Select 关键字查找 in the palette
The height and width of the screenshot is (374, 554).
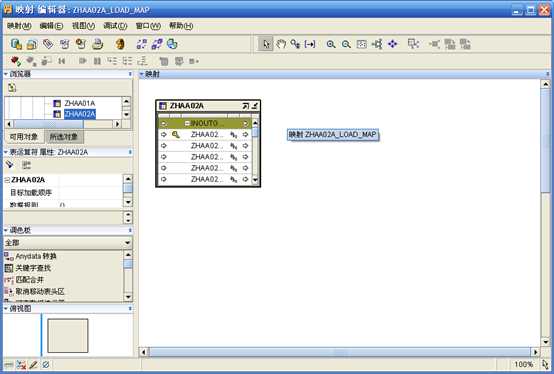(33, 268)
